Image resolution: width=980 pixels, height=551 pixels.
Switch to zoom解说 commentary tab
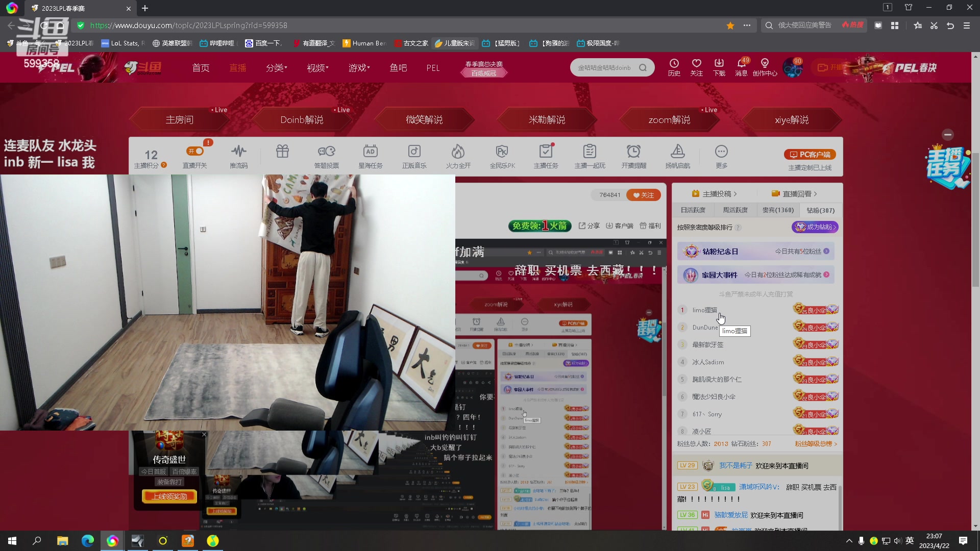pos(669,120)
